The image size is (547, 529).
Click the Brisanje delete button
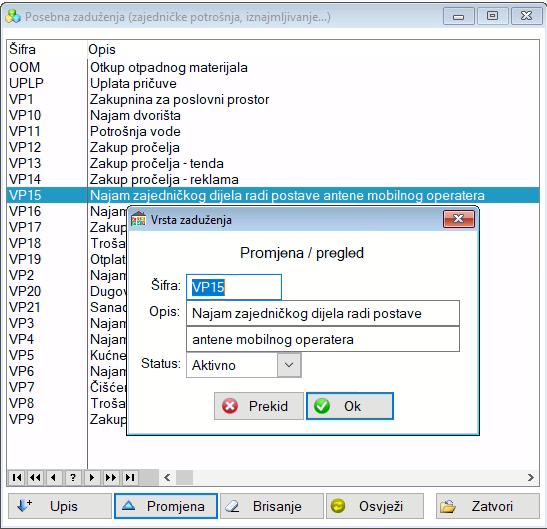272,506
